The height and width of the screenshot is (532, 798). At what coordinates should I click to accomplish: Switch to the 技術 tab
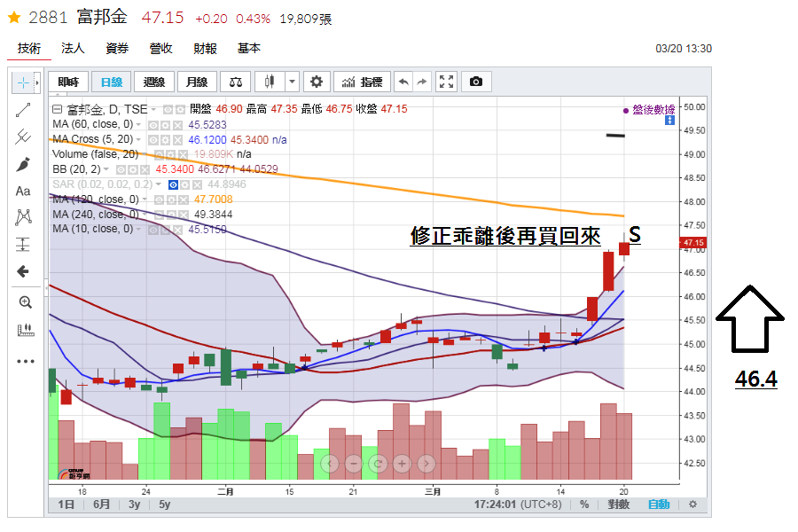(x=29, y=49)
